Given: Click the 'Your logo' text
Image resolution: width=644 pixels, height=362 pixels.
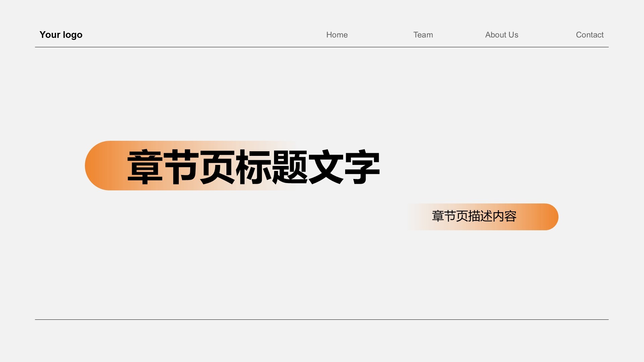Looking at the screenshot, I should [x=61, y=35].
